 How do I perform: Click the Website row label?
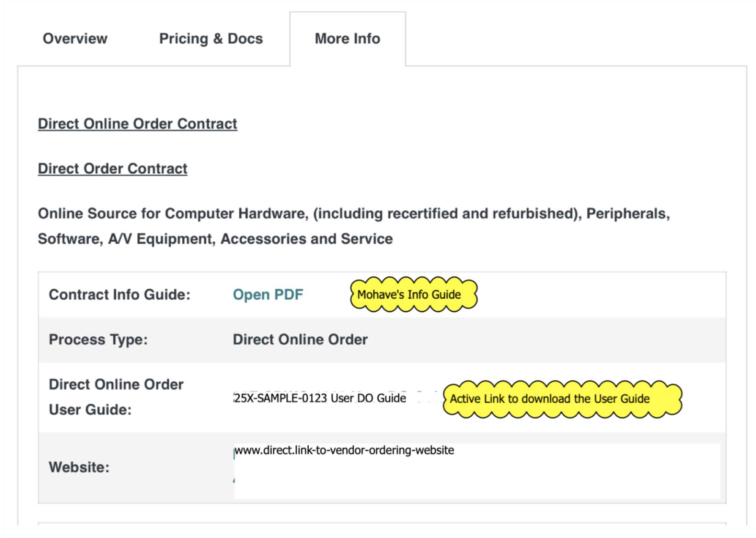click(x=79, y=467)
